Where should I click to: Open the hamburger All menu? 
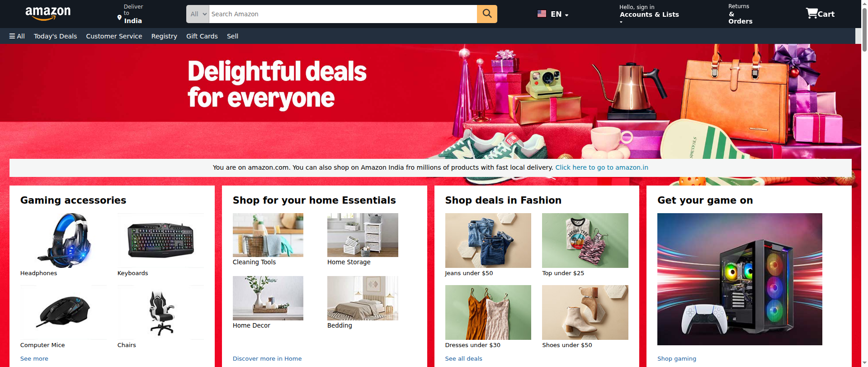(x=17, y=36)
